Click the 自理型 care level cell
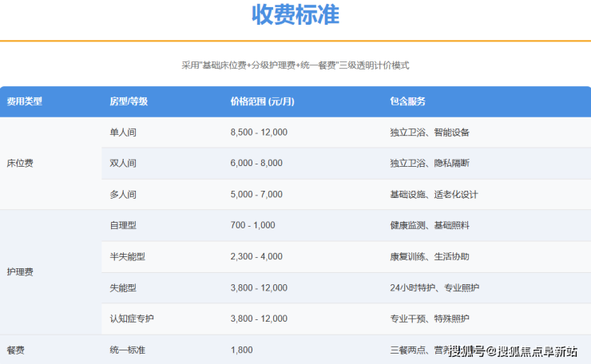Image resolution: width=591 pixels, height=364 pixels. point(123,225)
